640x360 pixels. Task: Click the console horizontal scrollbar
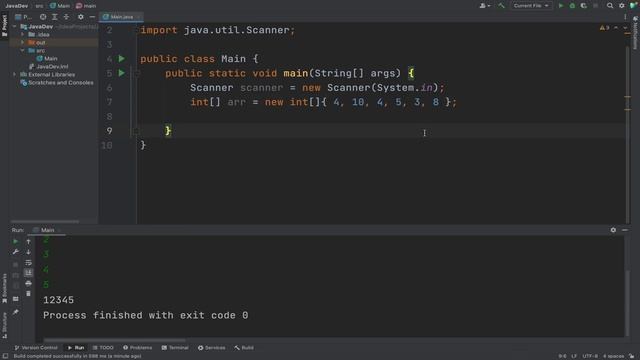tap(114, 340)
